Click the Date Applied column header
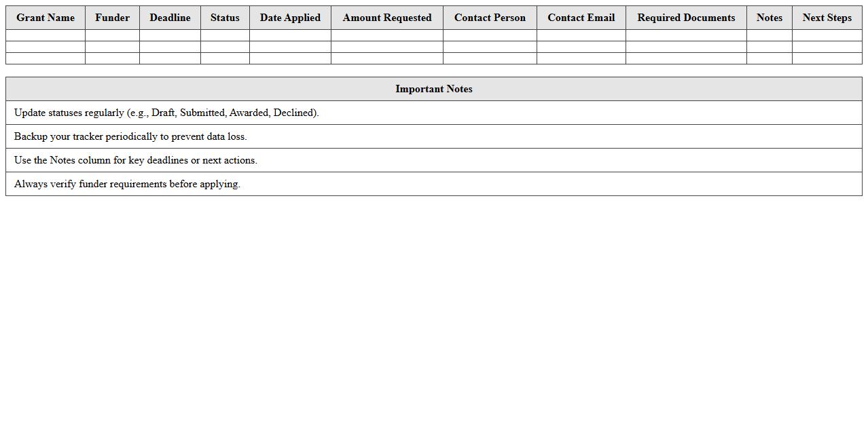 [290, 18]
